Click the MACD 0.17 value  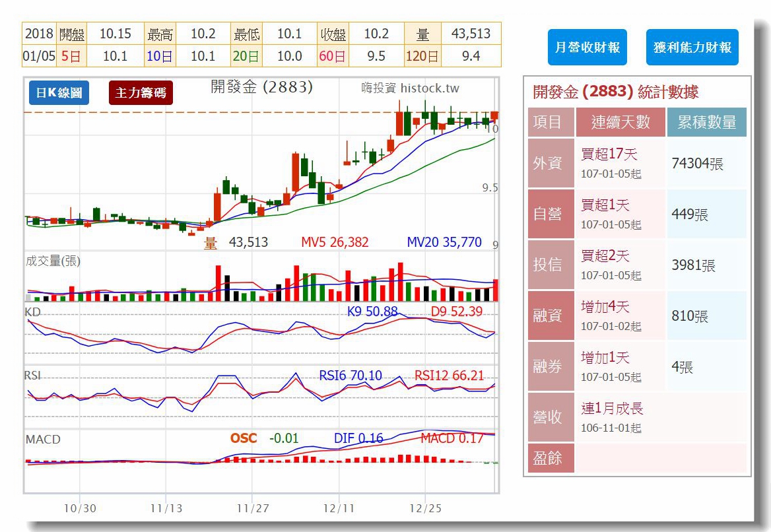tap(452, 438)
